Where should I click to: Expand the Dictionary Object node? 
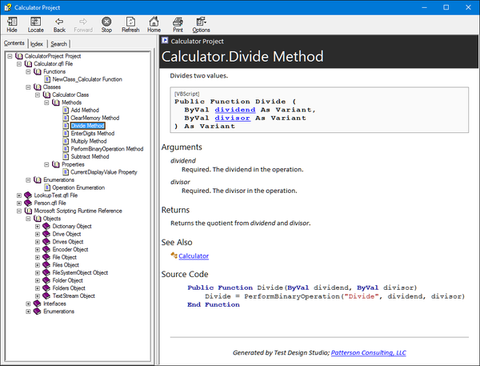[37, 226]
